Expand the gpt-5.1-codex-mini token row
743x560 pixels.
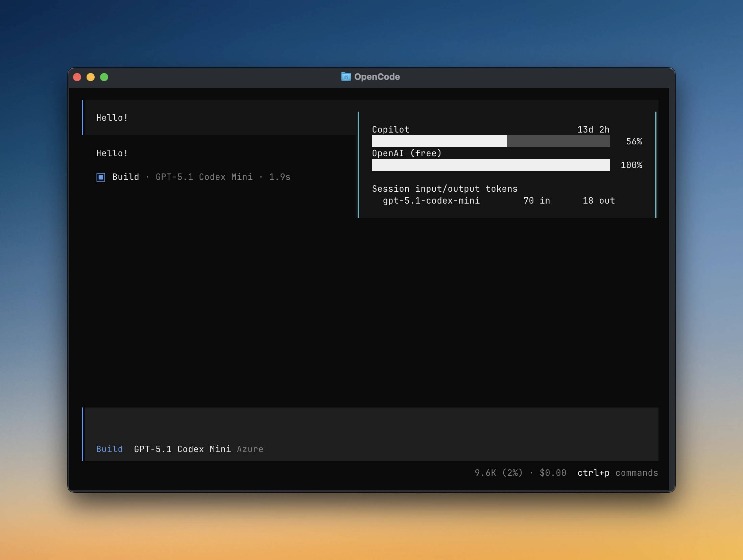click(x=432, y=201)
